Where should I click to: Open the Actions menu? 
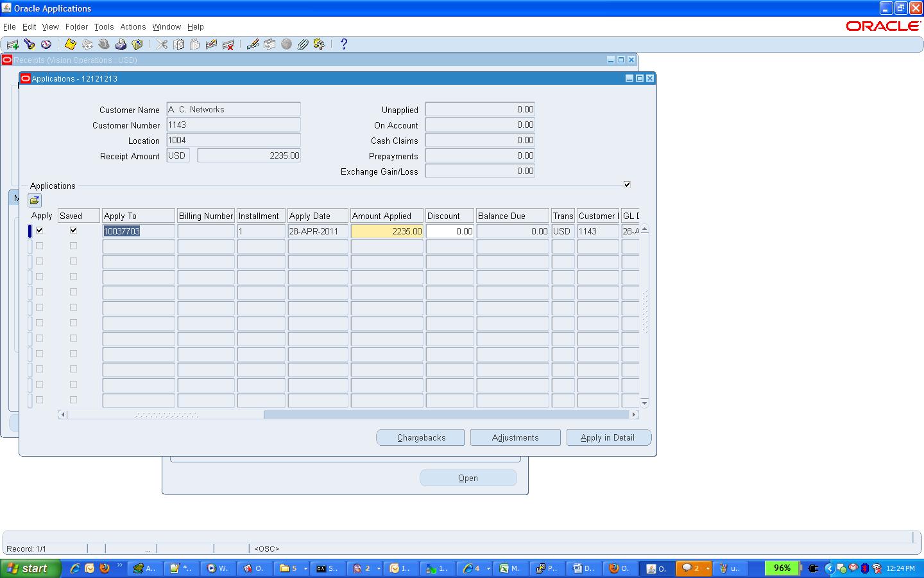click(133, 27)
